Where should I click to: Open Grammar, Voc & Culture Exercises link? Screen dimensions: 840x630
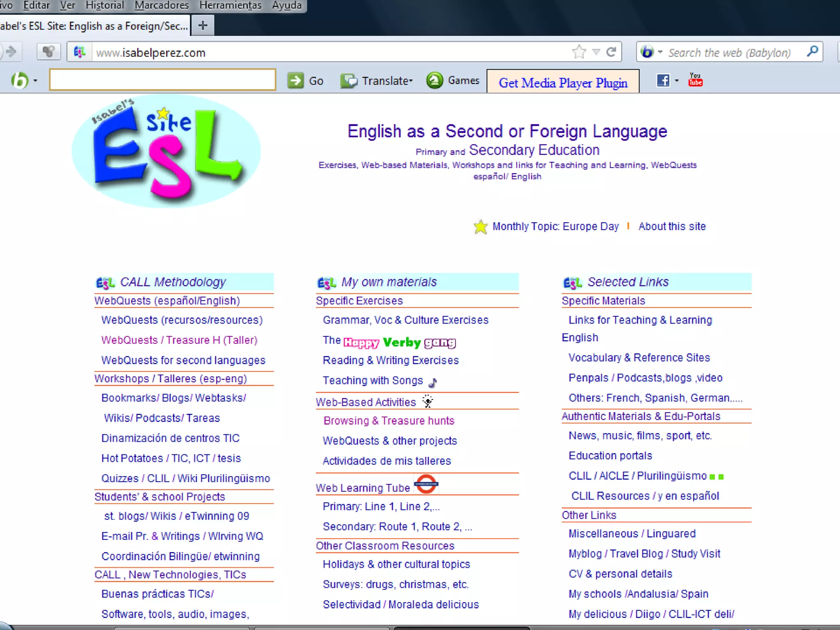405,320
